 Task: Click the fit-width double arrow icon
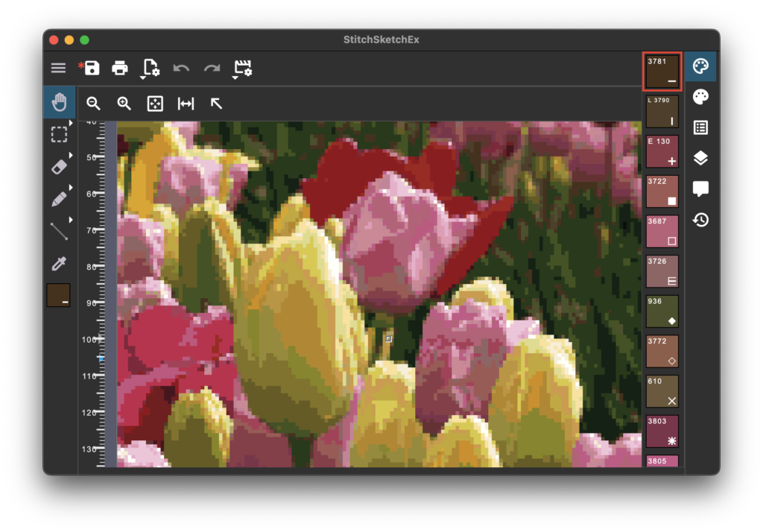186,104
